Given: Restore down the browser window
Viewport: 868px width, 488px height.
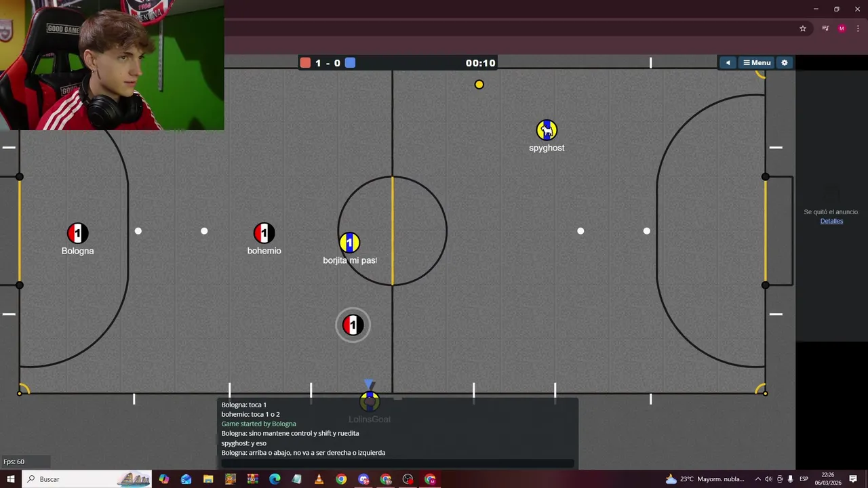Looking at the screenshot, I should 836,9.
